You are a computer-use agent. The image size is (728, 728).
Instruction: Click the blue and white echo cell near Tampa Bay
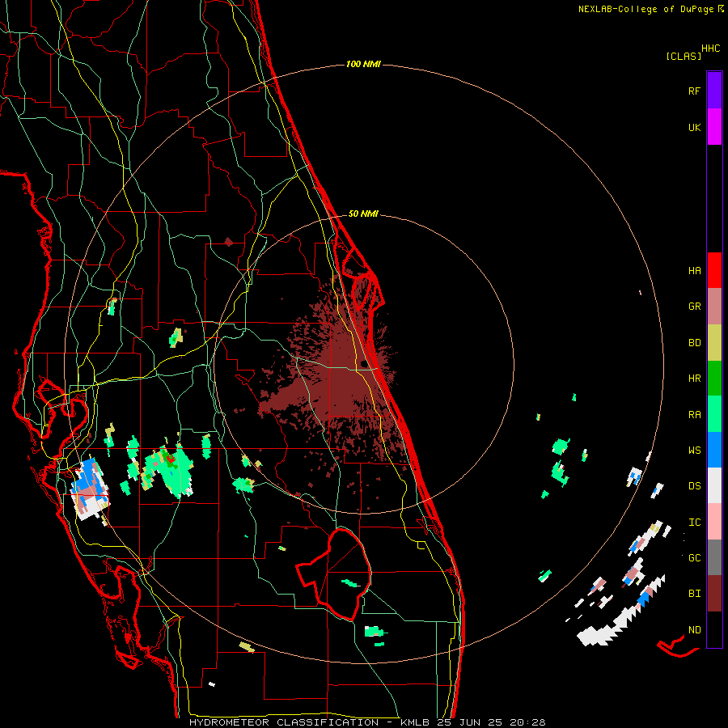point(90,488)
